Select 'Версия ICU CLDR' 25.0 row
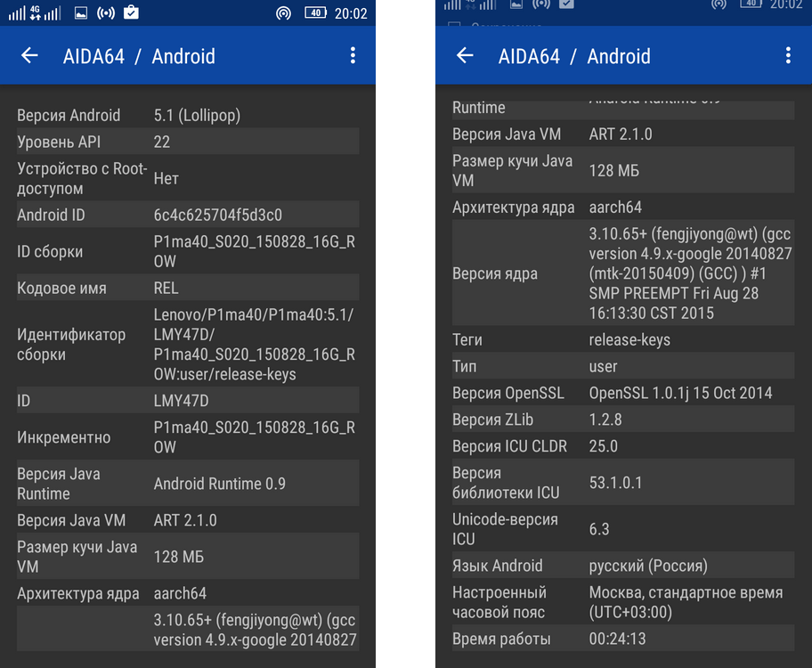 coord(623,445)
